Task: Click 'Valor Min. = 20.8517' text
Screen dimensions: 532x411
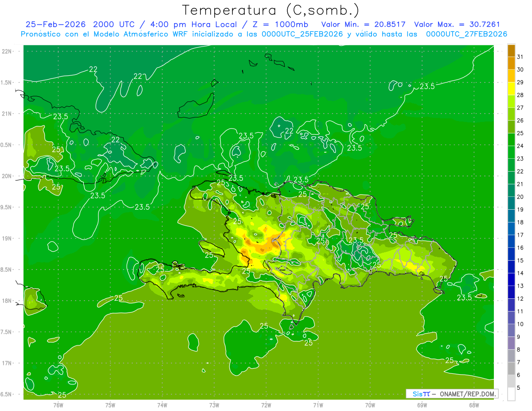Action: click(x=364, y=24)
